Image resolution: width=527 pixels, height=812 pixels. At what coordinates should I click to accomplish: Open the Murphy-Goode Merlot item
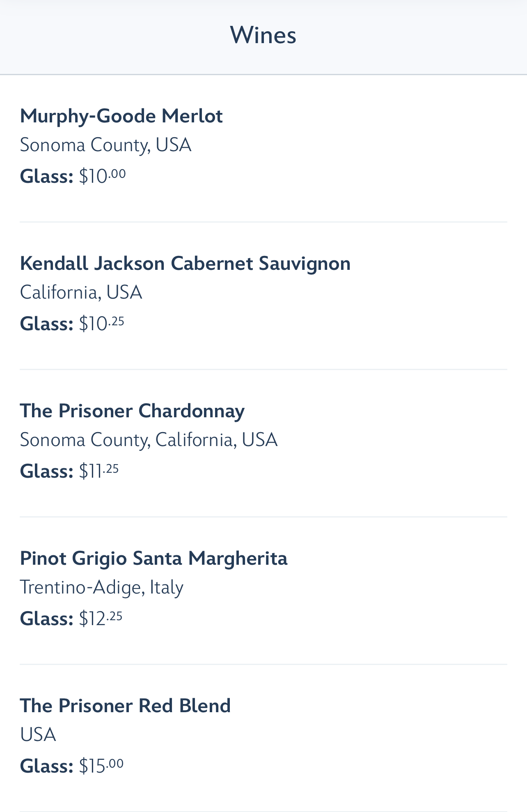coord(121,116)
